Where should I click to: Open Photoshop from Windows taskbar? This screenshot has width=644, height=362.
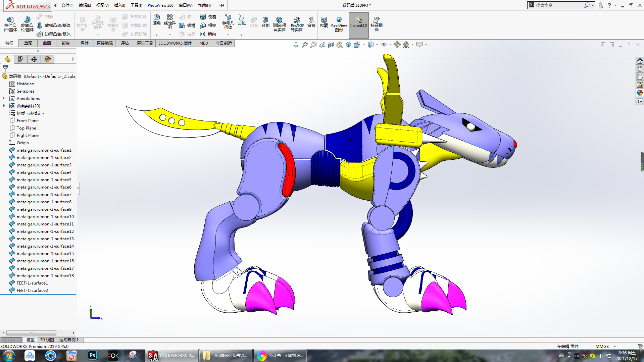[x=92, y=355]
